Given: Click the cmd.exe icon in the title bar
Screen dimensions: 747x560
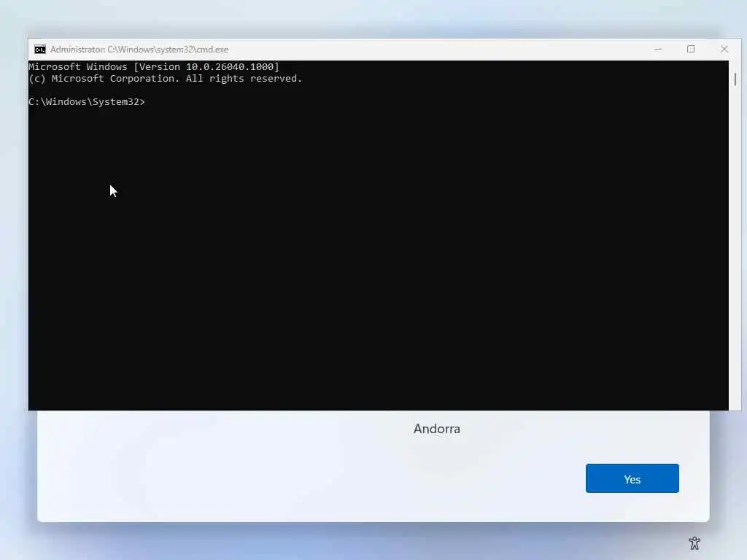Looking at the screenshot, I should pos(40,50).
